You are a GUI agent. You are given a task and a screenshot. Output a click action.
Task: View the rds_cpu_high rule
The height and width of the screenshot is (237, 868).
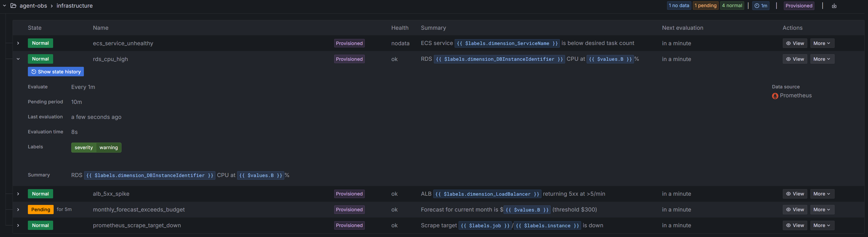tap(795, 59)
